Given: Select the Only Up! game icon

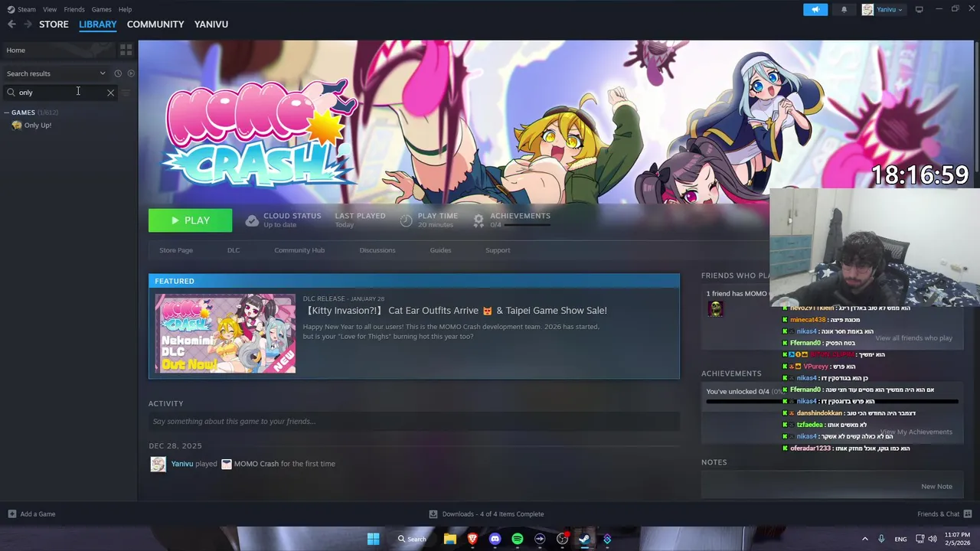Looking at the screenshot, I should click(16, 126).
